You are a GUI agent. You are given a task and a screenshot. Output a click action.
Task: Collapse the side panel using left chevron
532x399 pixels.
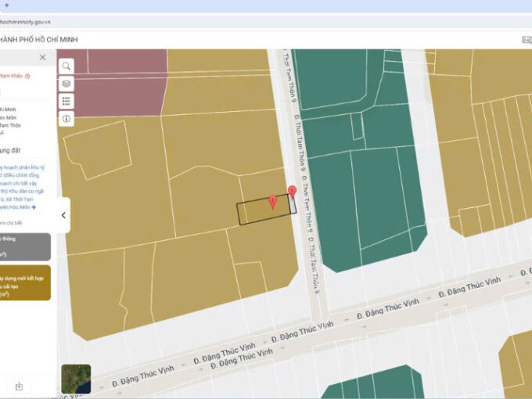63,215
